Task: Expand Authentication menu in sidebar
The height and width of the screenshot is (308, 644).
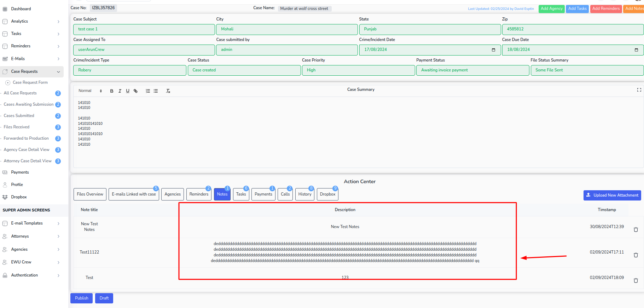Action: pyautogui.click(x=32, y=275)
